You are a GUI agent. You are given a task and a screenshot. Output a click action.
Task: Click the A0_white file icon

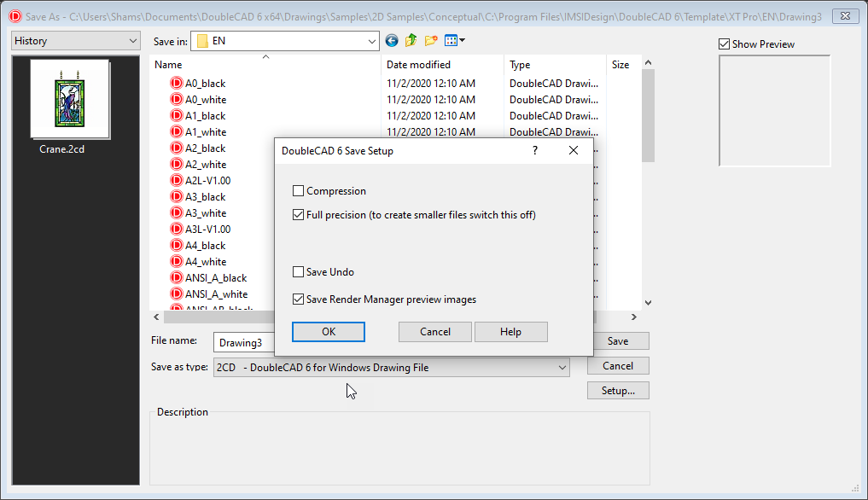[x=177, y=99]
